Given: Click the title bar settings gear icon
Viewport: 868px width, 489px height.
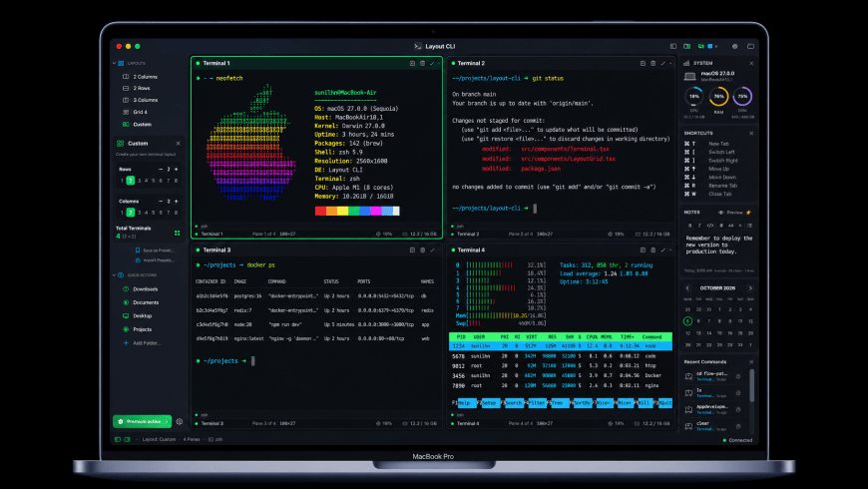Looking at the screenshot, I should pyautogui.click(x=734, y=47).
